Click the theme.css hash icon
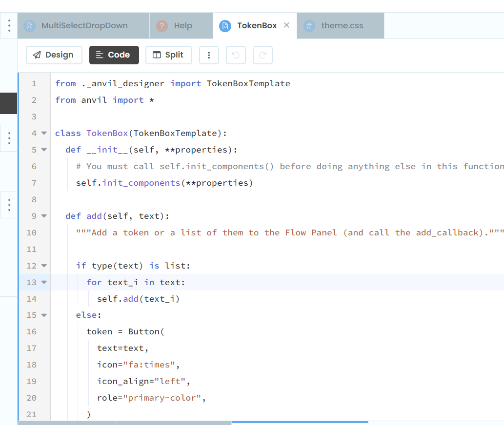The width and height of the screenshot is (504, 425). point(309,26)
